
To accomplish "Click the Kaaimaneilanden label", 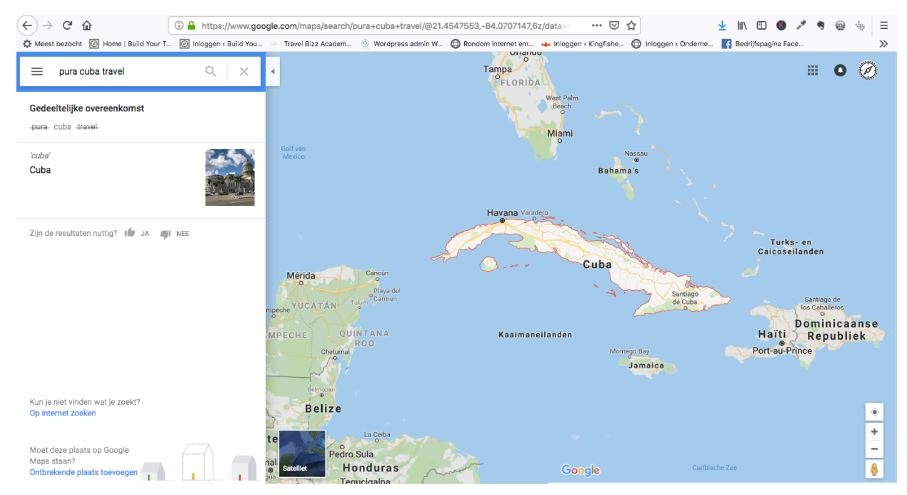I will coord(535,334).
